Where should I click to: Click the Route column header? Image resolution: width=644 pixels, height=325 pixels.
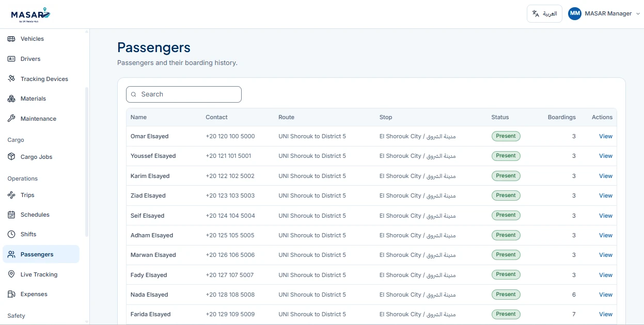(286, 117)
